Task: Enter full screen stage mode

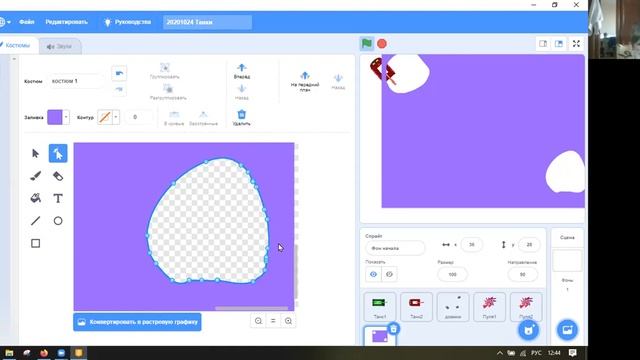Action: point(576,44)
